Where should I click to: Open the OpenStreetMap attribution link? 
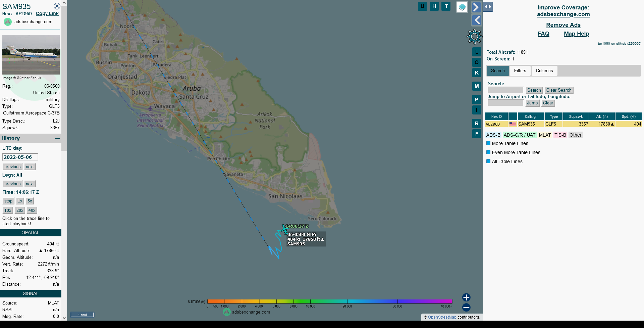(442, 317)
